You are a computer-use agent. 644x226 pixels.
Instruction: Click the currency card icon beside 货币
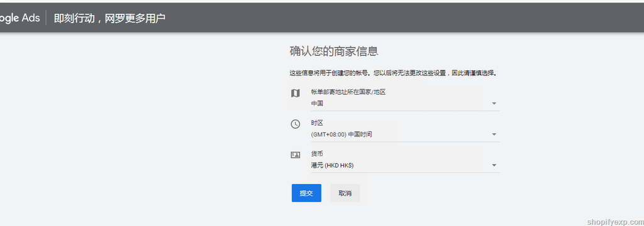click(x=296, y=155)
